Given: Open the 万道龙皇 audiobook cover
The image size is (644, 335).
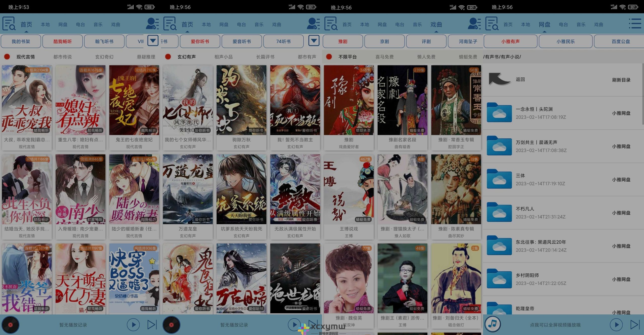Looking at the screenshot, I should (188, 189).
